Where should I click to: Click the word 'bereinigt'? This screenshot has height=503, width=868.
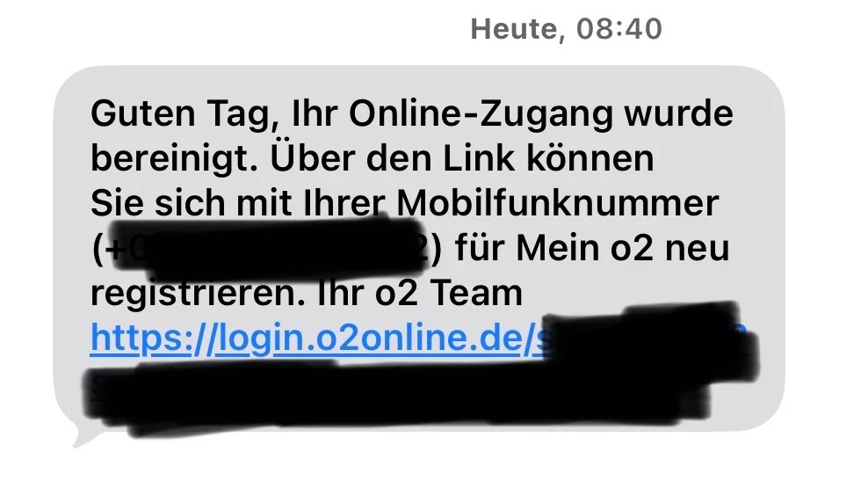[173, 159]
